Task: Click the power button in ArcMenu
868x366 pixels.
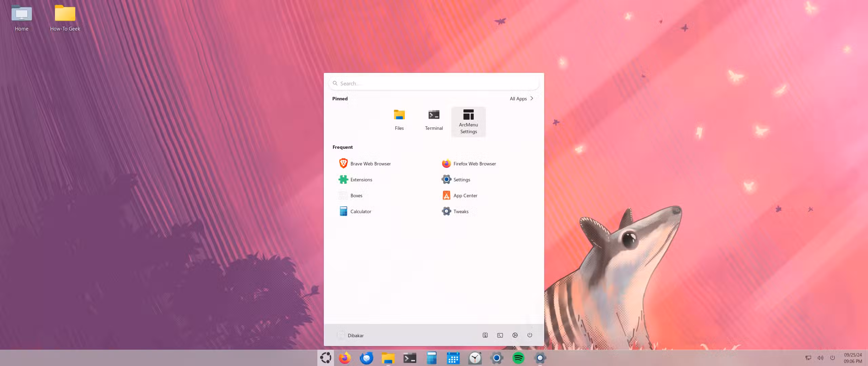Action: tap(529, 335)
